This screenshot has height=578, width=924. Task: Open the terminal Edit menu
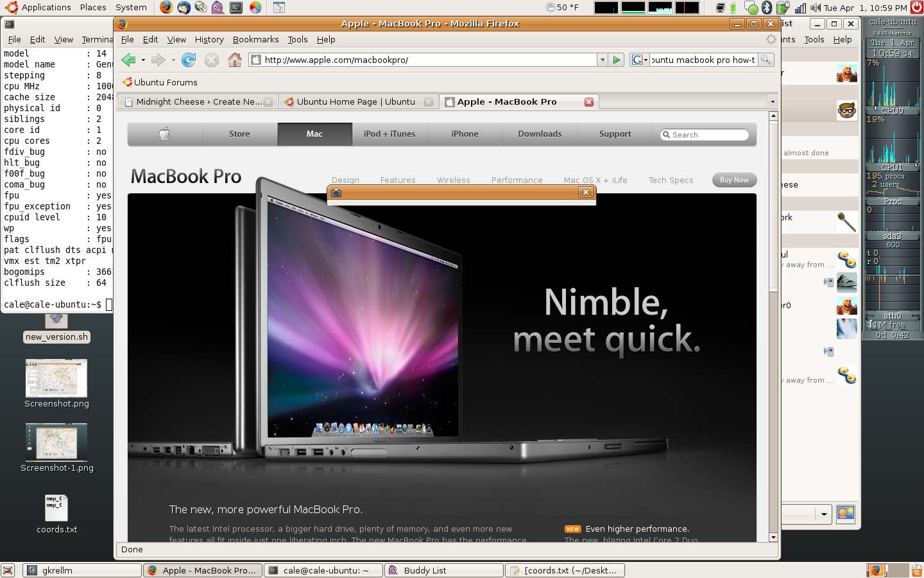click(37, 39)
